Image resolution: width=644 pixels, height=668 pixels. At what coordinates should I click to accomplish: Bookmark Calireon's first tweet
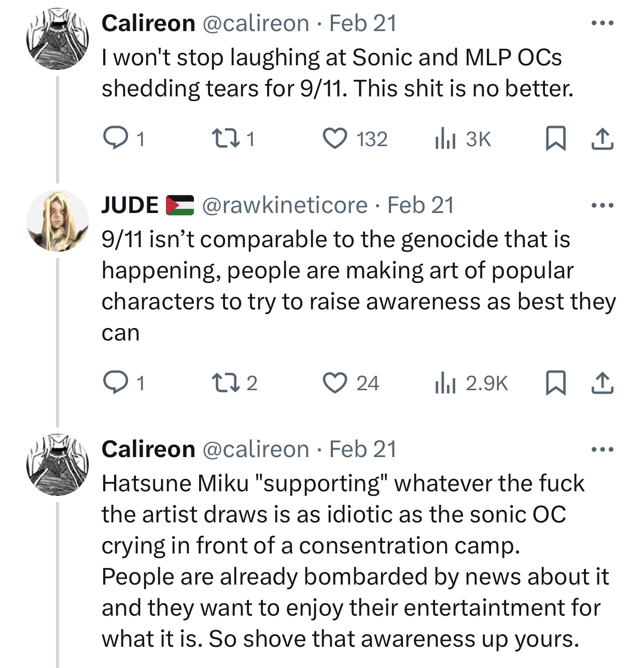pyautogui.click(x=555, y=139)
